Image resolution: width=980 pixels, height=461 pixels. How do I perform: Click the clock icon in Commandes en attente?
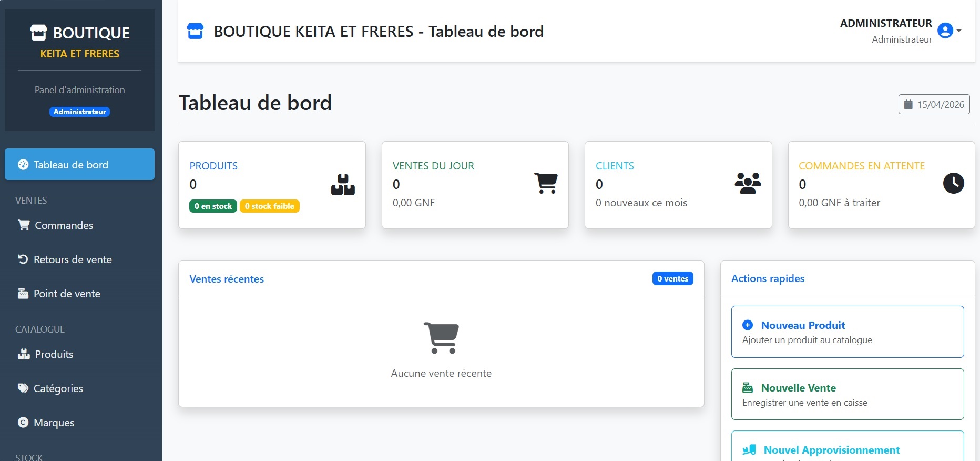coord(953,183)
